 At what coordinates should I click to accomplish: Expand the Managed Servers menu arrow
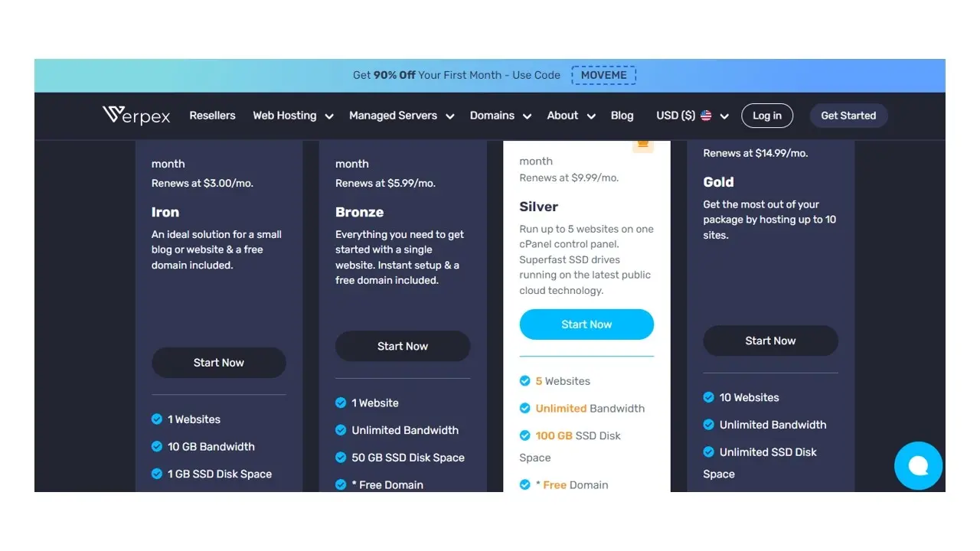450,116
